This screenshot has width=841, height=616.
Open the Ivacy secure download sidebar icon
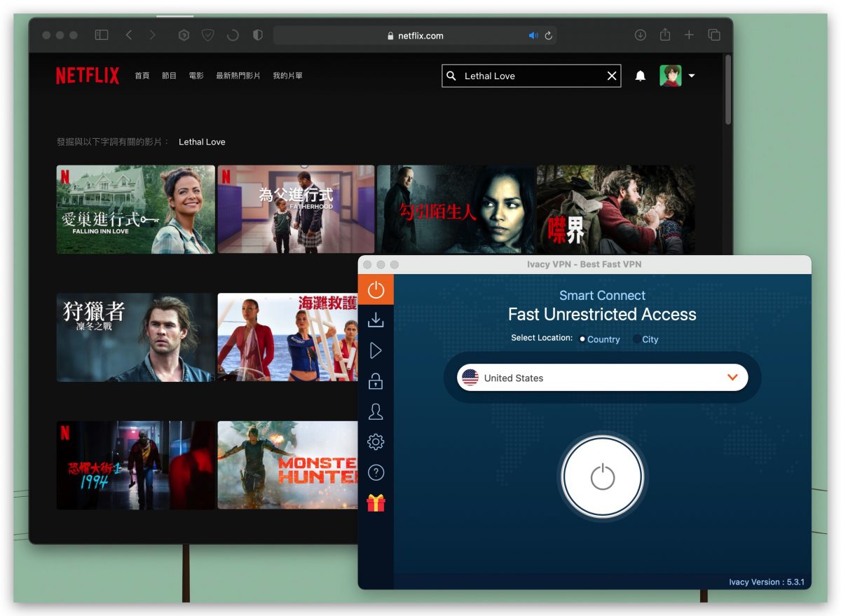(376, 320)
